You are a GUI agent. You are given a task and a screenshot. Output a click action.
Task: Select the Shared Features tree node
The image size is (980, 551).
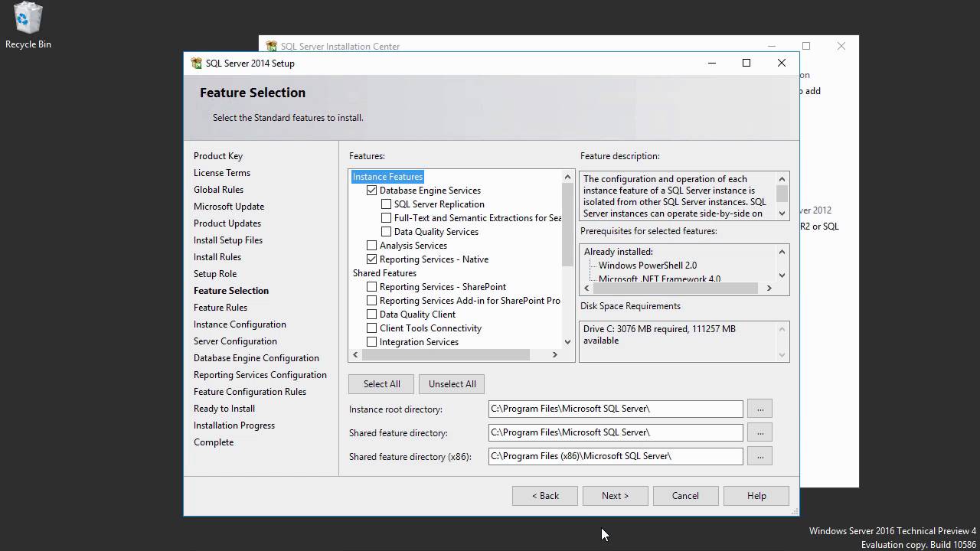click(x=384, y=273)
